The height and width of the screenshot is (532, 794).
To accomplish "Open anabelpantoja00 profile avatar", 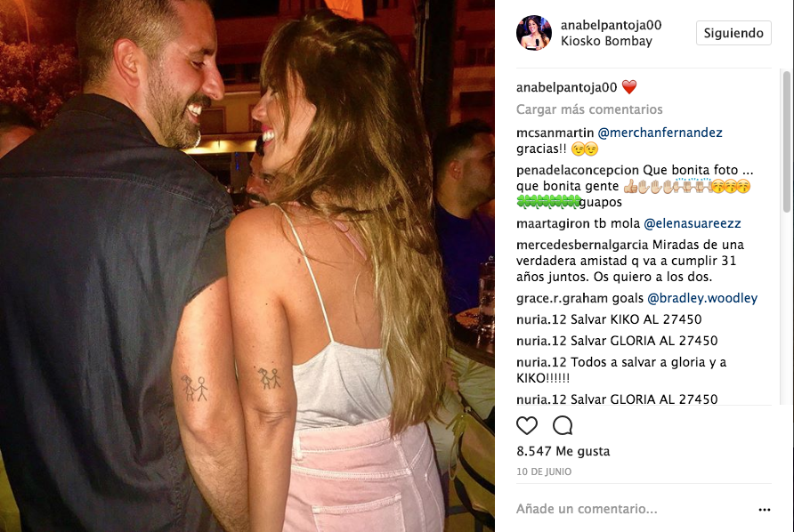I will tap(534, 32).
